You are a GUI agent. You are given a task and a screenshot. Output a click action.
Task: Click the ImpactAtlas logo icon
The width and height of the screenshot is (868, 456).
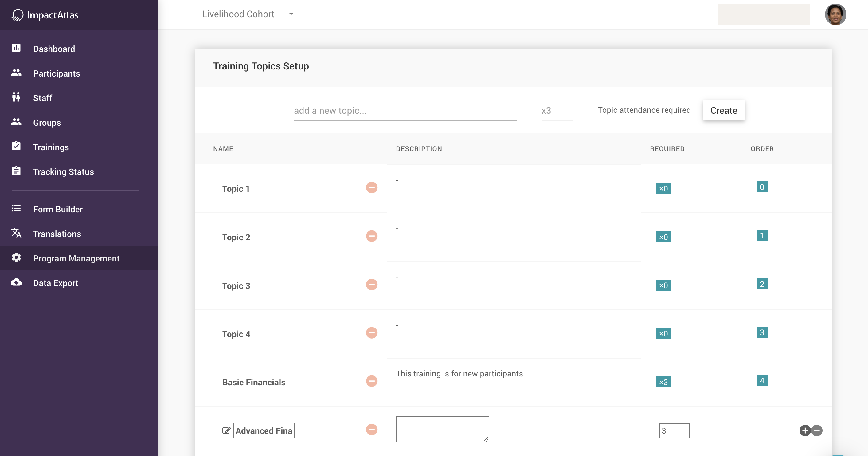[x=17, y=15]
